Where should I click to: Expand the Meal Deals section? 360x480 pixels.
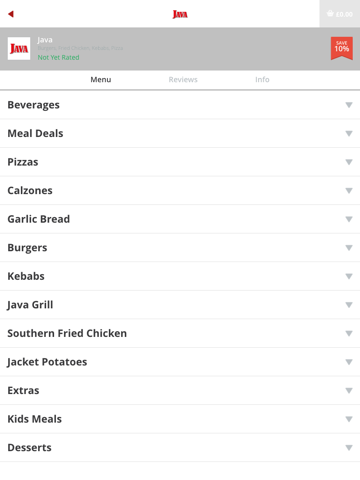(x=180, y=133)
